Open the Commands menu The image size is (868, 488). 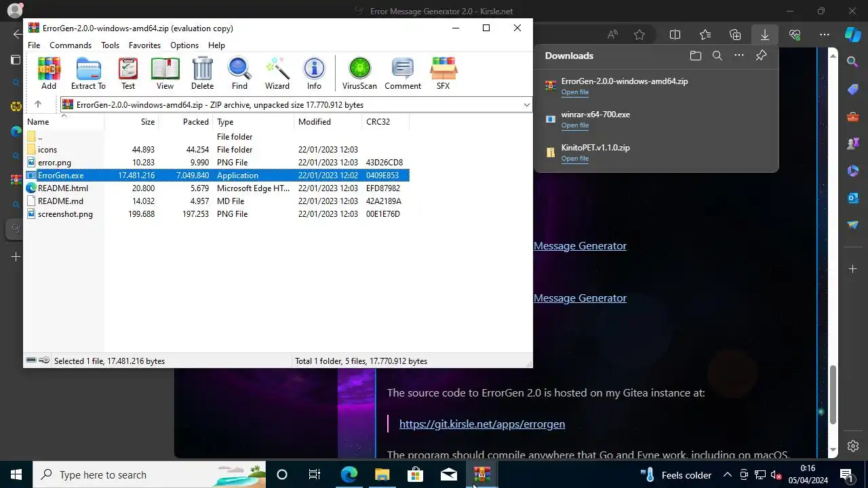tap(71, 45)
